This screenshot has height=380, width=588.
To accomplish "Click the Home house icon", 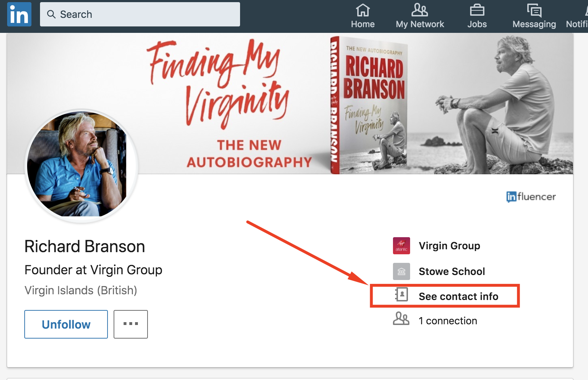I will [363, 10].
